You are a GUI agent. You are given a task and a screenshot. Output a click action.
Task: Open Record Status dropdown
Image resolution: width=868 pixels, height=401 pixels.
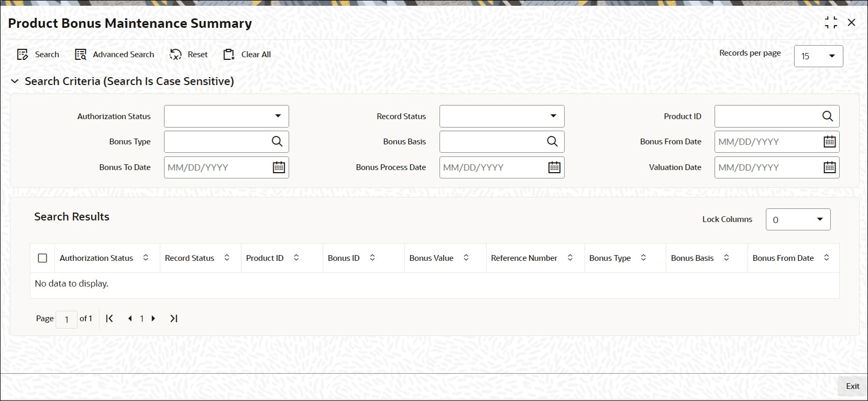[x=502, y=116]
